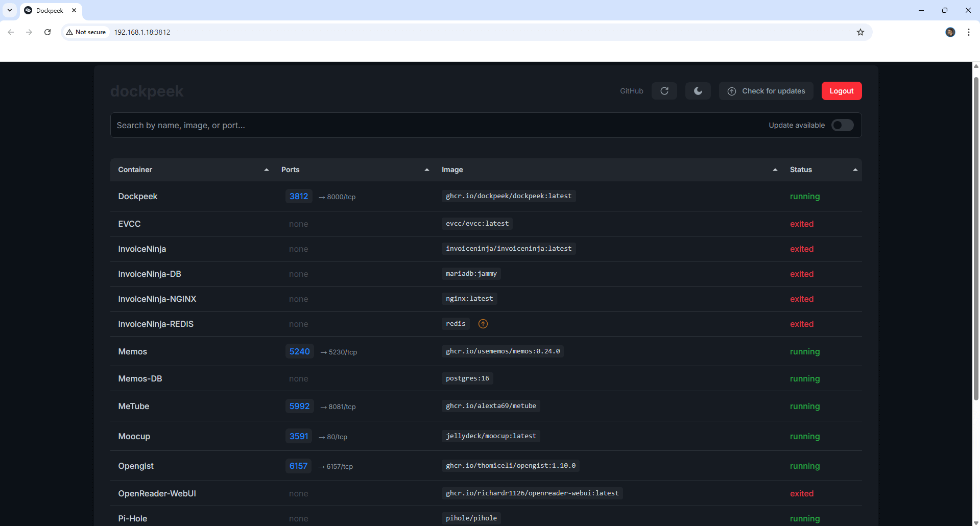Click the OpenReader-WebUI container name

click(x=157, y=493)
